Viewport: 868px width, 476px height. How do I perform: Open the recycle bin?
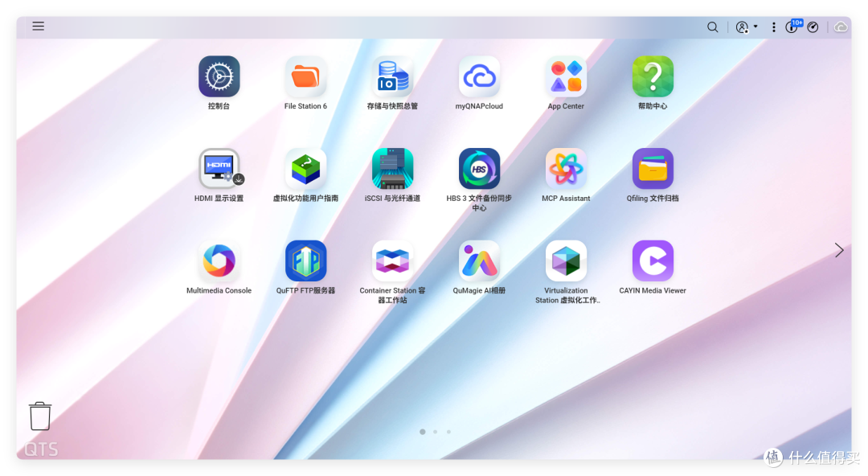coord(40,416)
